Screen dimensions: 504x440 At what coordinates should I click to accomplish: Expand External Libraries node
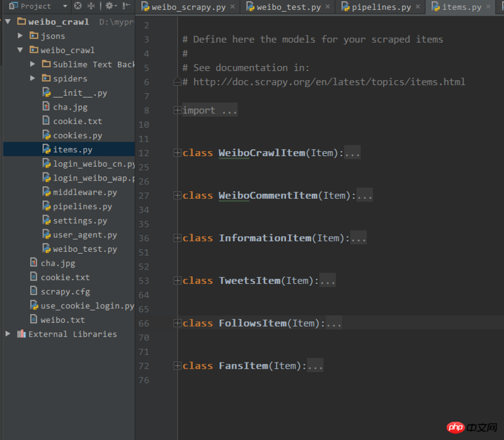(x=8, y=334)
